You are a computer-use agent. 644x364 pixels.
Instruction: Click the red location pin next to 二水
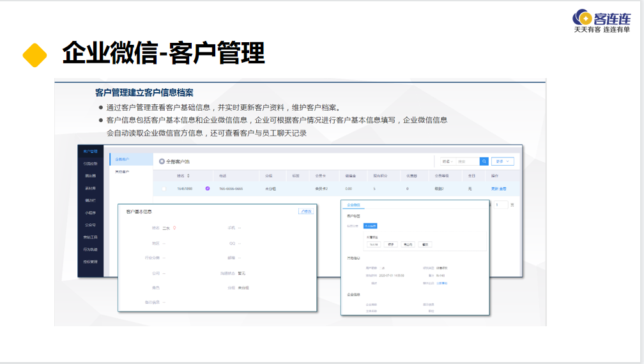pos(174,228)
